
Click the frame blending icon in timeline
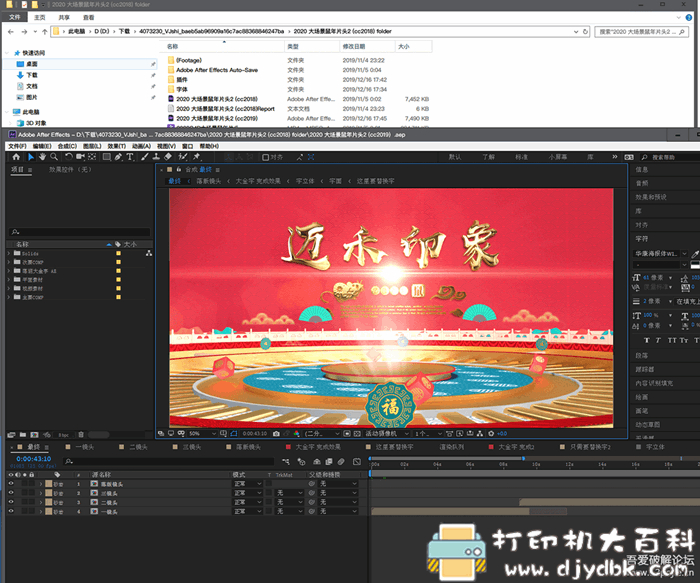click(329, 462)
